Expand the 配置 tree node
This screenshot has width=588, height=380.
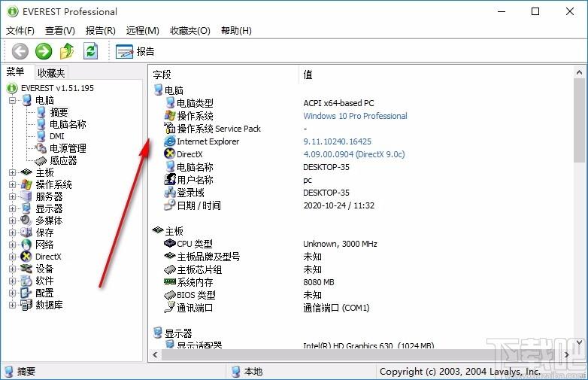pyautogui.click(x=12, y=293)
